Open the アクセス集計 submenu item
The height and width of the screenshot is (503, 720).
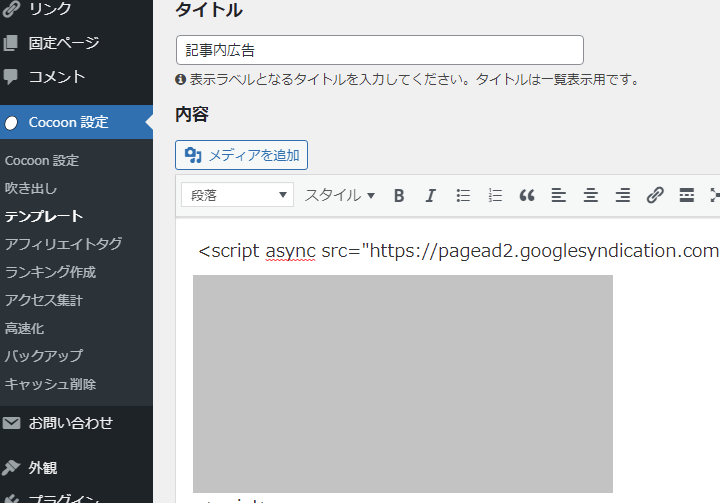[x=44, y=300]
